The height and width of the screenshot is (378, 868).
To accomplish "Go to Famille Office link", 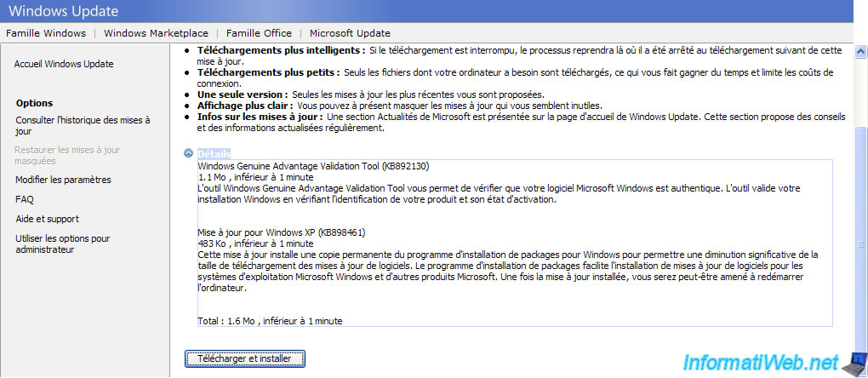I will pos(259,33).
